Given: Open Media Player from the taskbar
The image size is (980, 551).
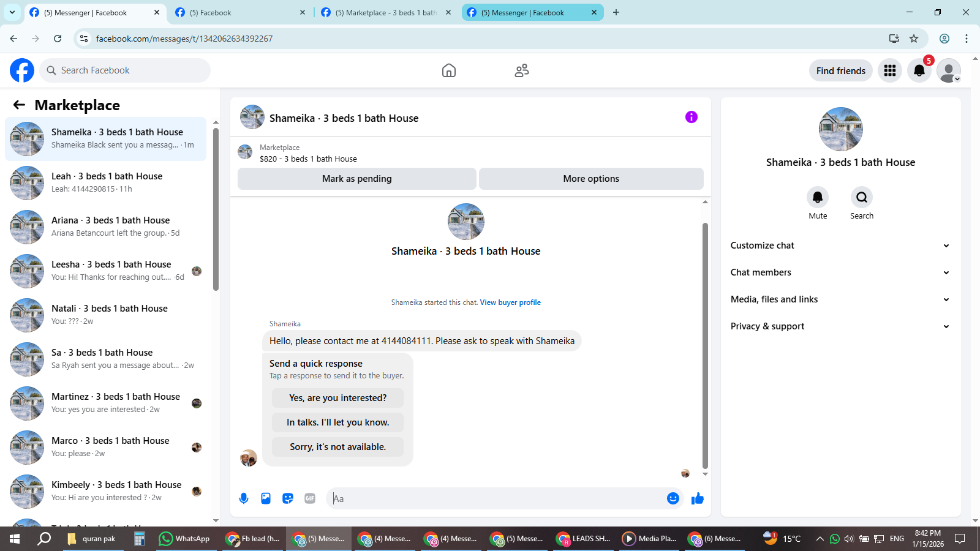Looking at the screenshot, I should point(650,539).
